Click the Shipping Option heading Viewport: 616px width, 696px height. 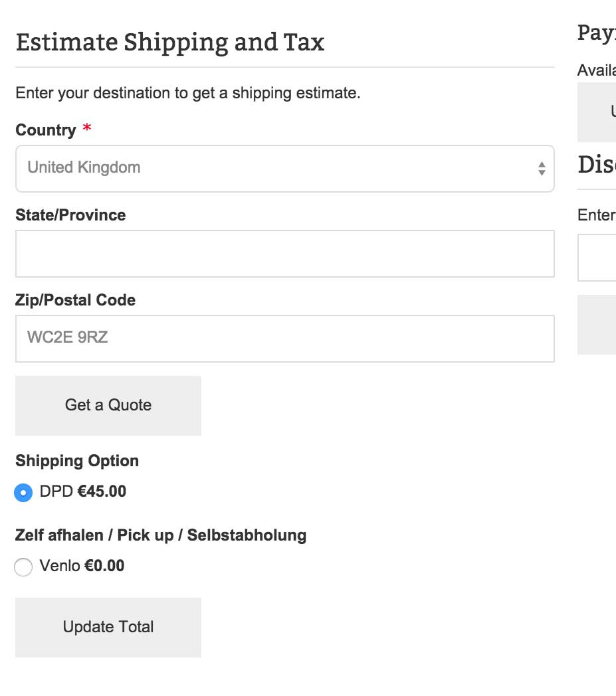click(77, 461)
